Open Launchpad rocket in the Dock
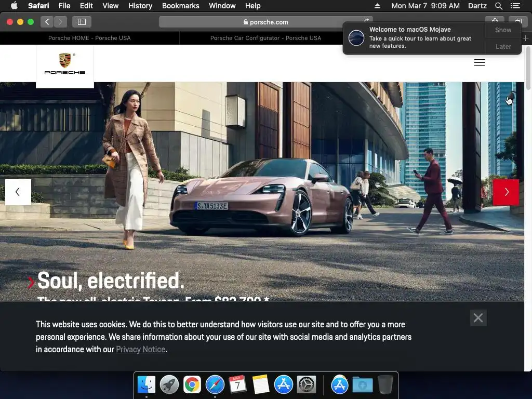The image size is (532, 399). (x=169, y=384)
